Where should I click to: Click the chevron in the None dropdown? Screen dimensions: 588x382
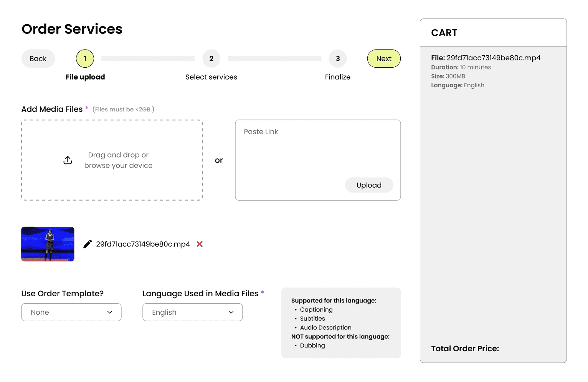point(110,312)
